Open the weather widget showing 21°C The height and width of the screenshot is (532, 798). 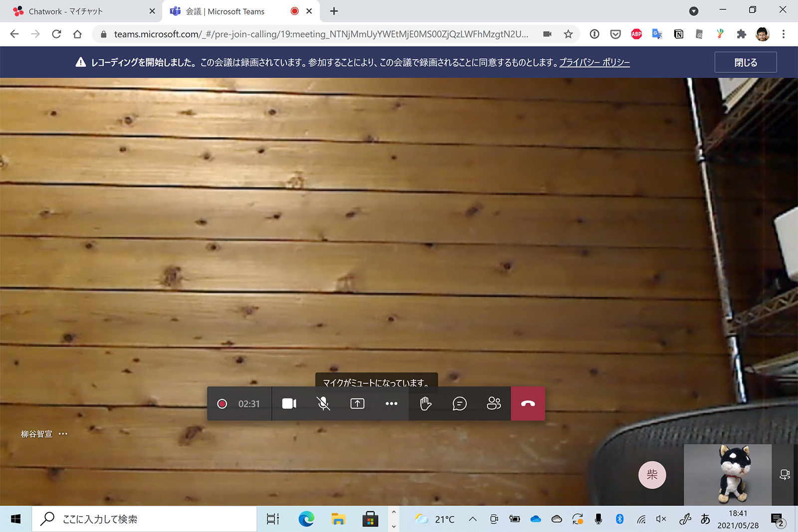[x=435, y=519]
